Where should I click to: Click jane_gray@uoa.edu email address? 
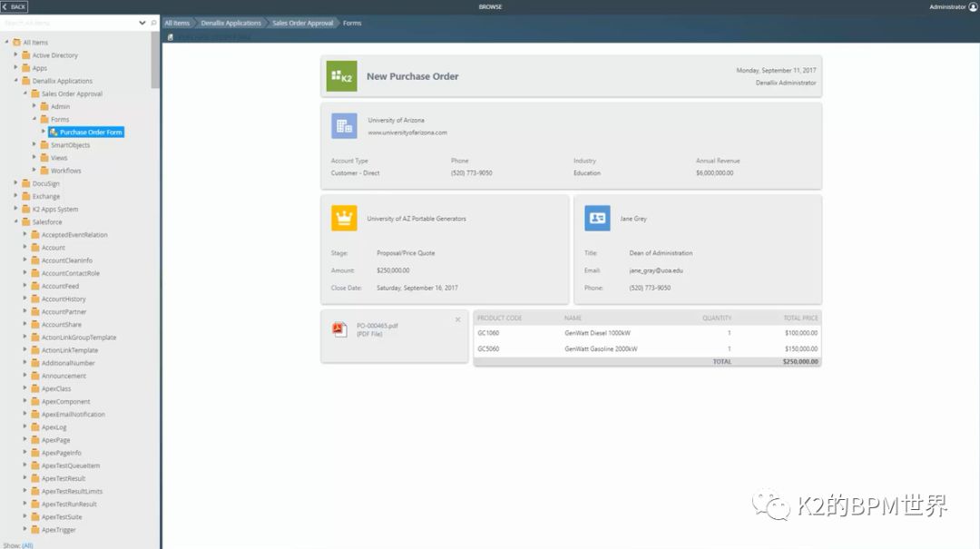(x=656, y=270)
